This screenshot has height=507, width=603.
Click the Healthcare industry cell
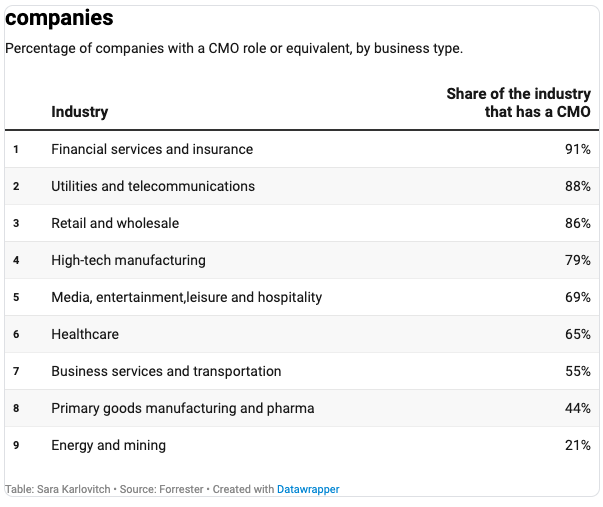(x=85, y=334)
